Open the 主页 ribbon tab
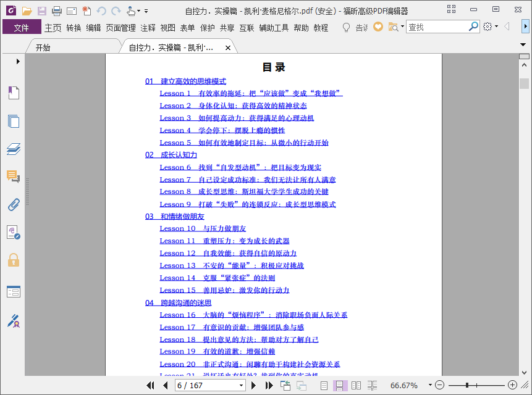Image resolution: width=532 pixels, height=395 pixels. 53,27
